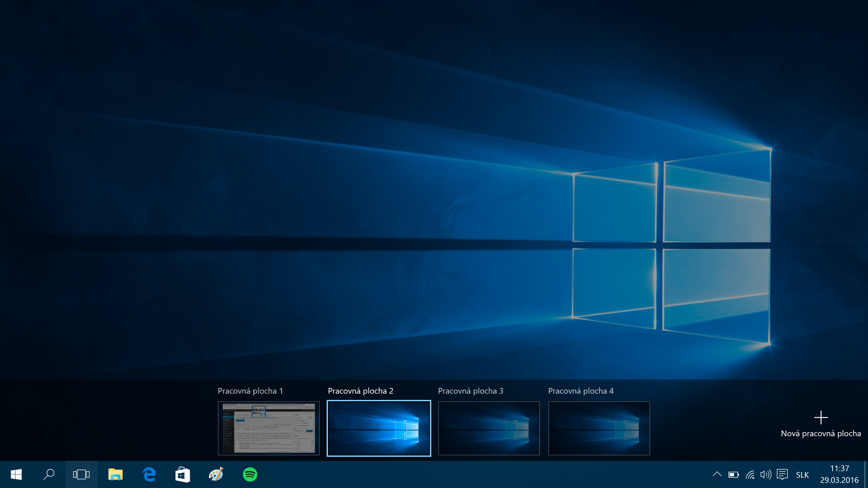Switch the SLK keyboard language

click(802, 475)
